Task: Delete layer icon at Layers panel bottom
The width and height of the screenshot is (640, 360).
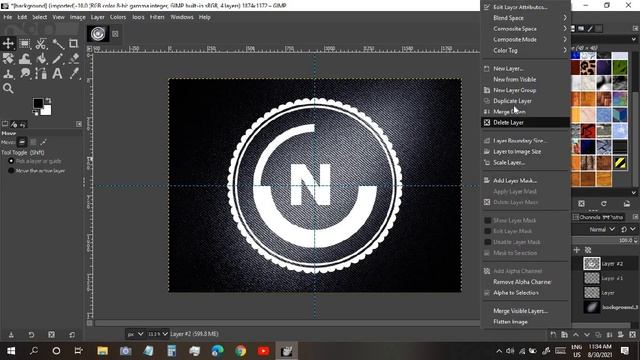Action: 632,335
